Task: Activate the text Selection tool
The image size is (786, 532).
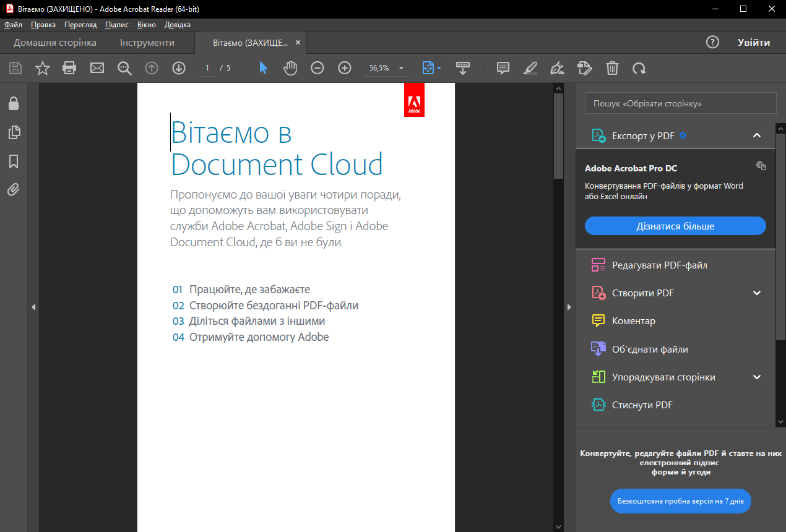Action: click(262, 68)
